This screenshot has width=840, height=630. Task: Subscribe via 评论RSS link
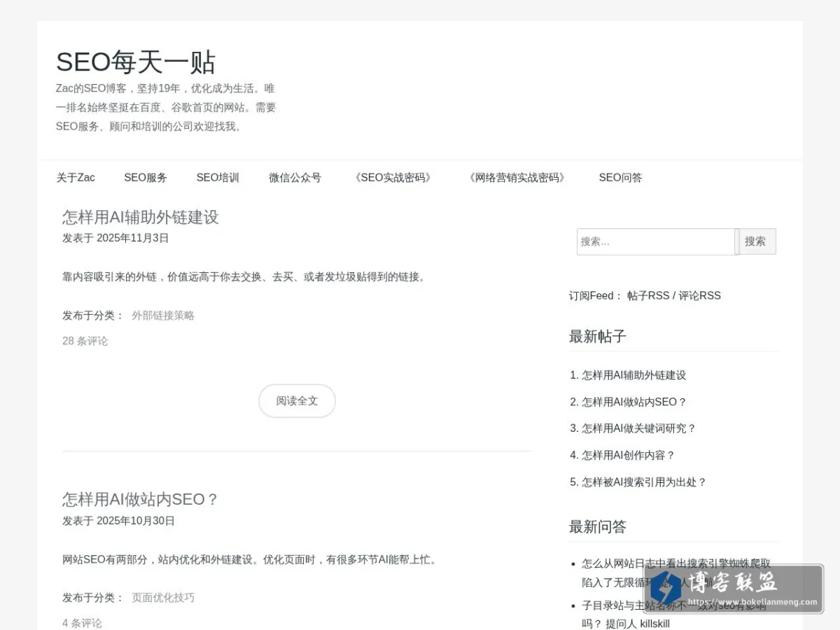tap(699, 295)
